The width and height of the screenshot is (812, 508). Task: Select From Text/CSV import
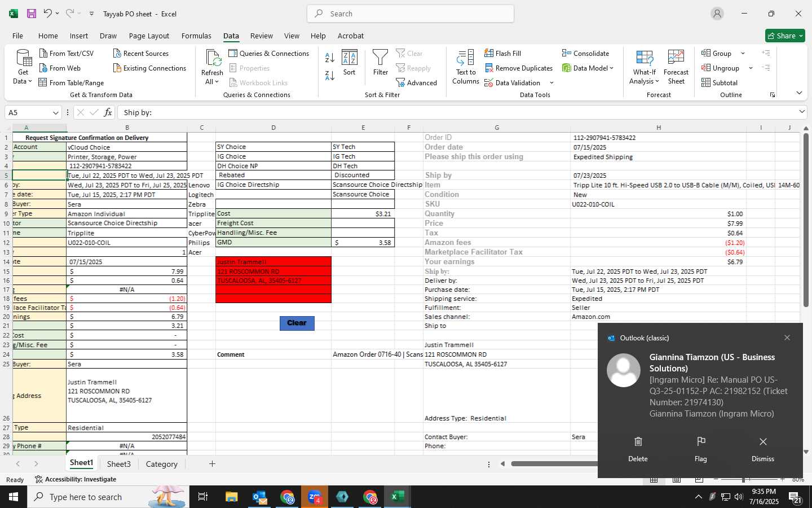coord(67,53)
